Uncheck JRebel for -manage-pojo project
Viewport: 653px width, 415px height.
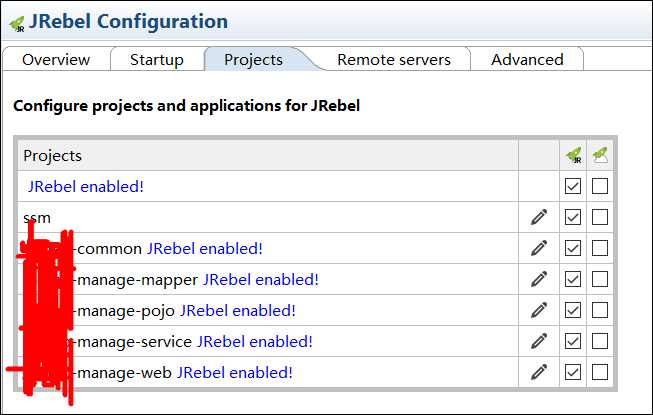coord(573,310)
